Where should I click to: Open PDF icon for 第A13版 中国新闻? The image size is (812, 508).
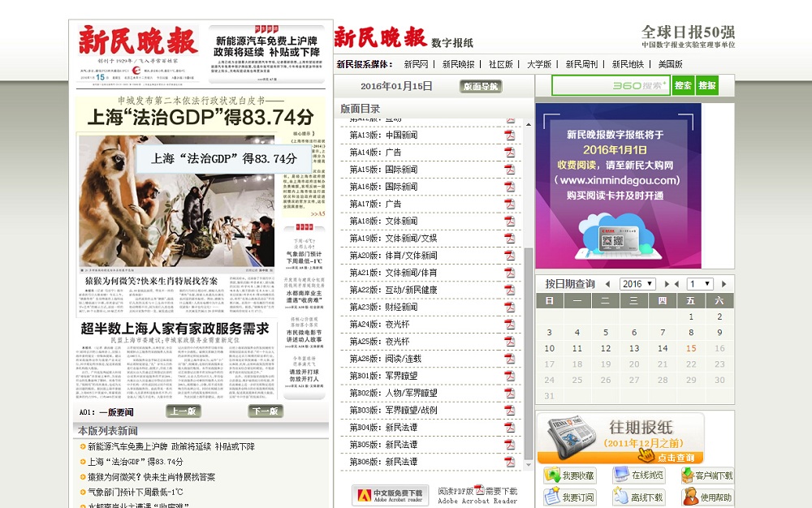pyautogui.click(x=510, y=135)
